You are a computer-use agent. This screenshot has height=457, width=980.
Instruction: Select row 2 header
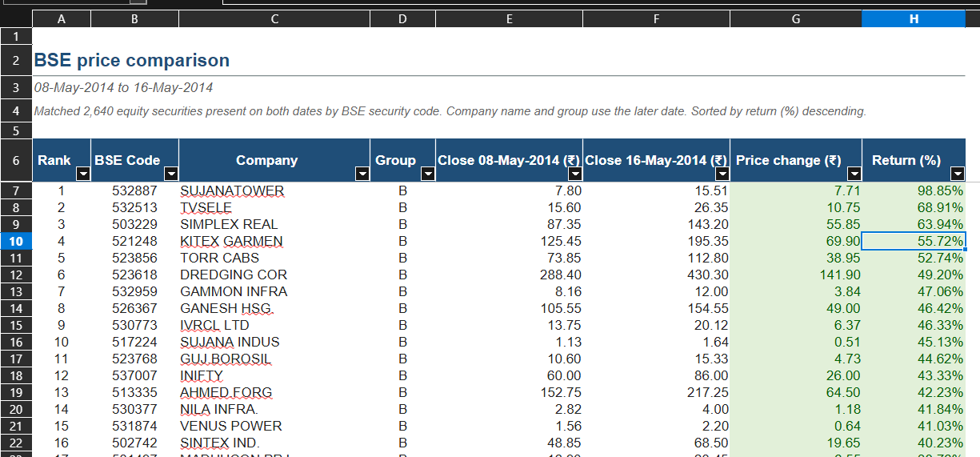click(x=16, y=60)
